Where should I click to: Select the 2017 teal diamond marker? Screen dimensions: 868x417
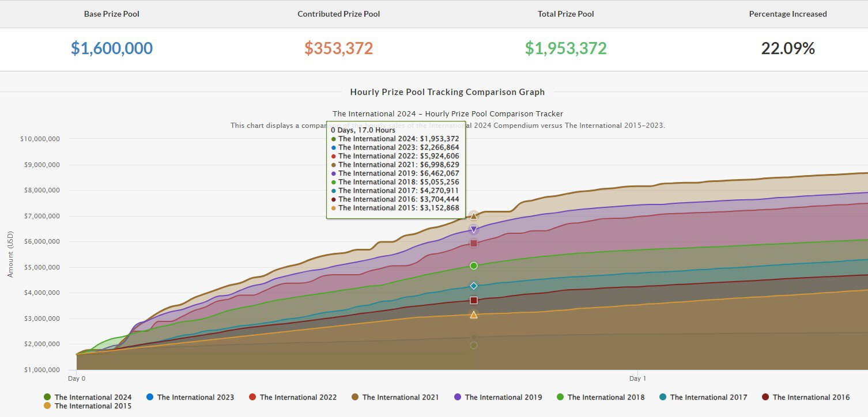click(474, 286)
